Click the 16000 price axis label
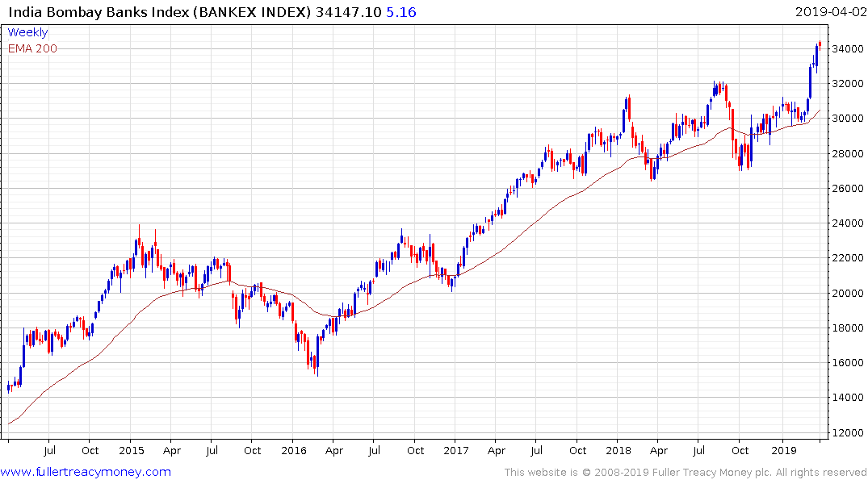 coord(848,362)
